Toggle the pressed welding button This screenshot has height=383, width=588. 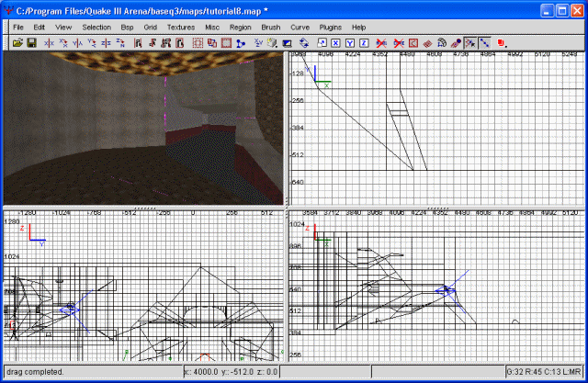(x=469, y=43)
